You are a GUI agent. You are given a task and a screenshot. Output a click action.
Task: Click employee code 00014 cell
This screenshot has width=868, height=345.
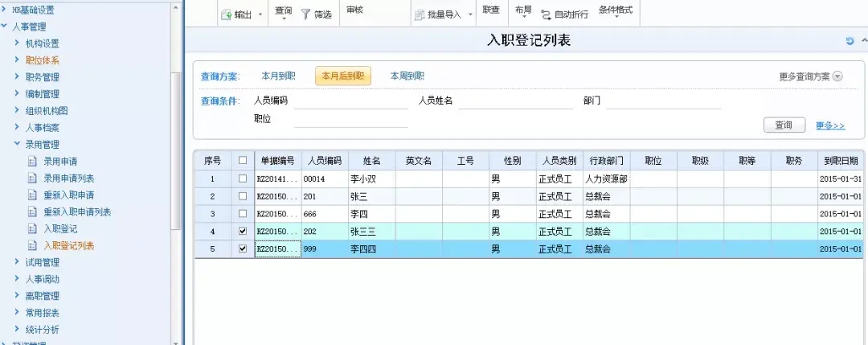point(325,179)
